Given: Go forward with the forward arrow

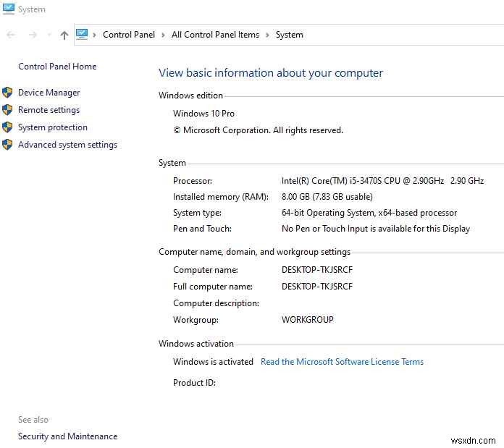Looking at the screenshot, I should (33, 35).
